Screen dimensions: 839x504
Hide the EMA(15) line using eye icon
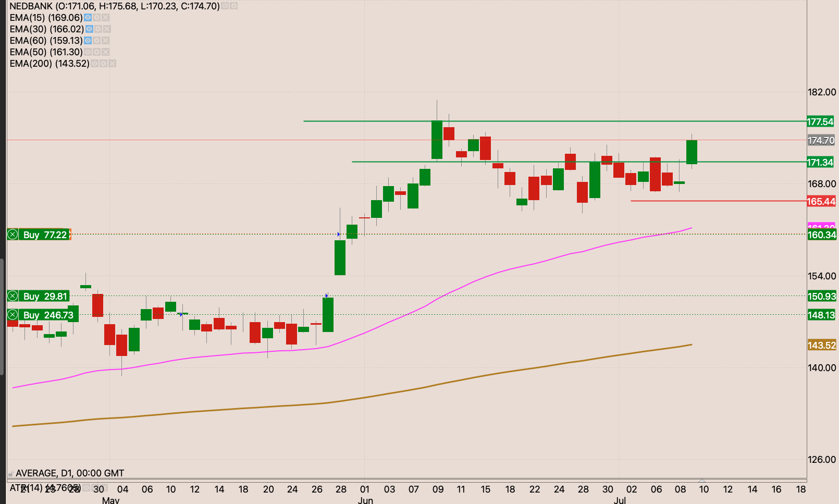[88, 17]
